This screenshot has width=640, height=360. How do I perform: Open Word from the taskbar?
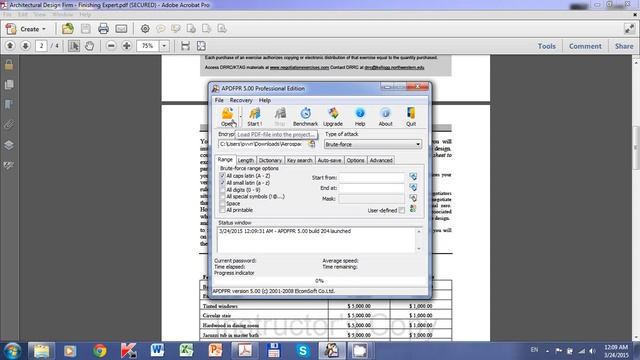pos(157,351)
